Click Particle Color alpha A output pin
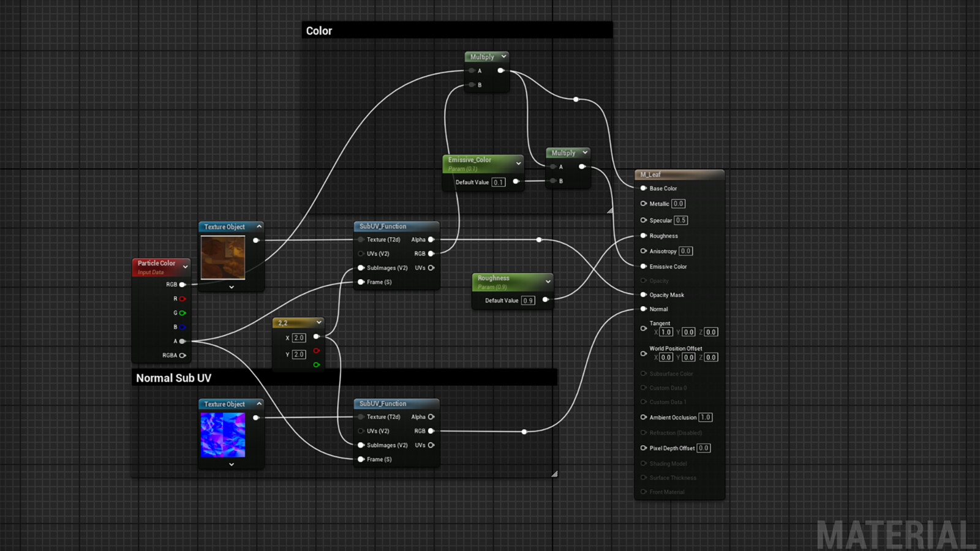 click(x=183, y=341)
